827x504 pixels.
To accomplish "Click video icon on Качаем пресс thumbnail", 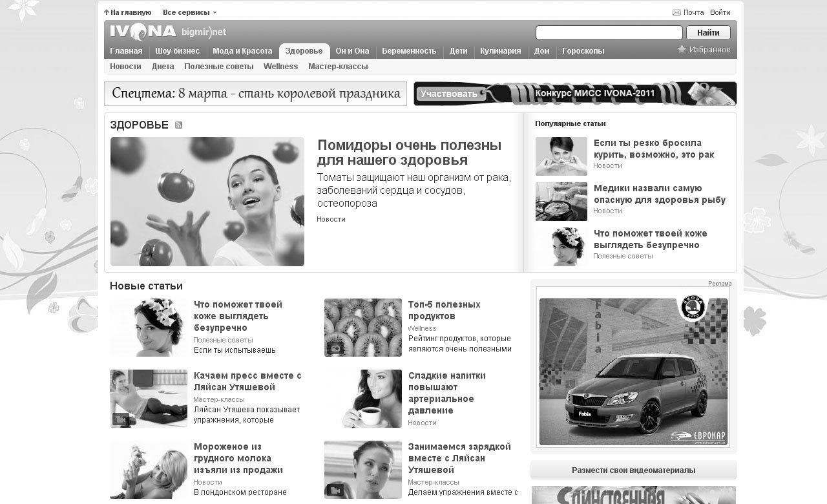I will (x=121, y=419).
